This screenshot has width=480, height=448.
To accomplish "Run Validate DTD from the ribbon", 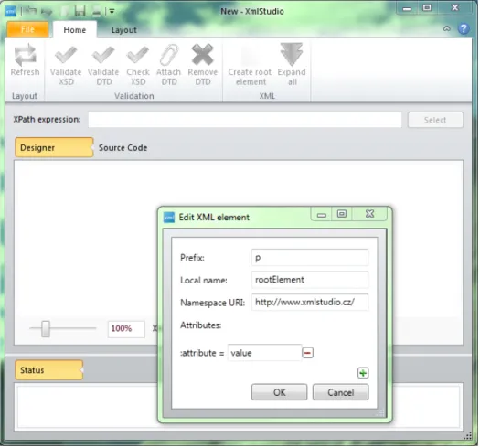I will [103, 65].
